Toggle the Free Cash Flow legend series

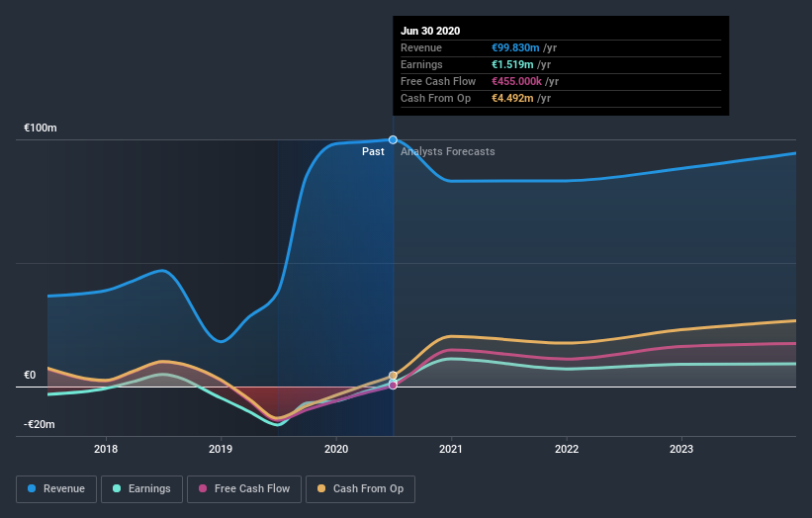pyautogui.click(x=244, y=489)
